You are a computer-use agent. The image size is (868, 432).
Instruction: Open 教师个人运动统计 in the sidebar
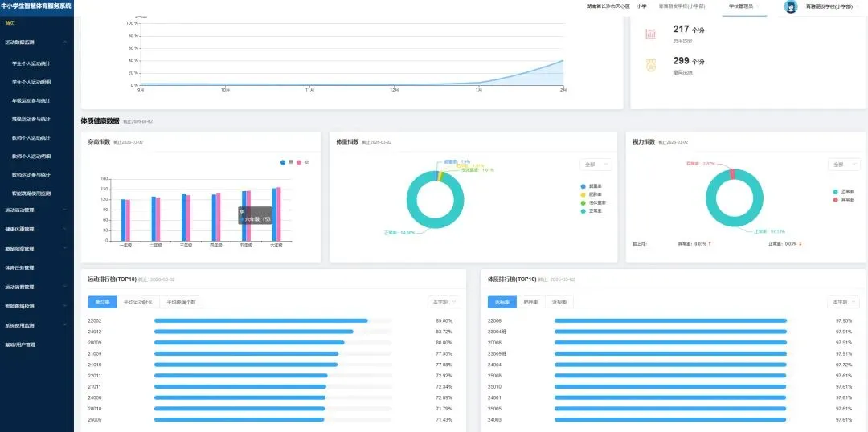point(31,138)
